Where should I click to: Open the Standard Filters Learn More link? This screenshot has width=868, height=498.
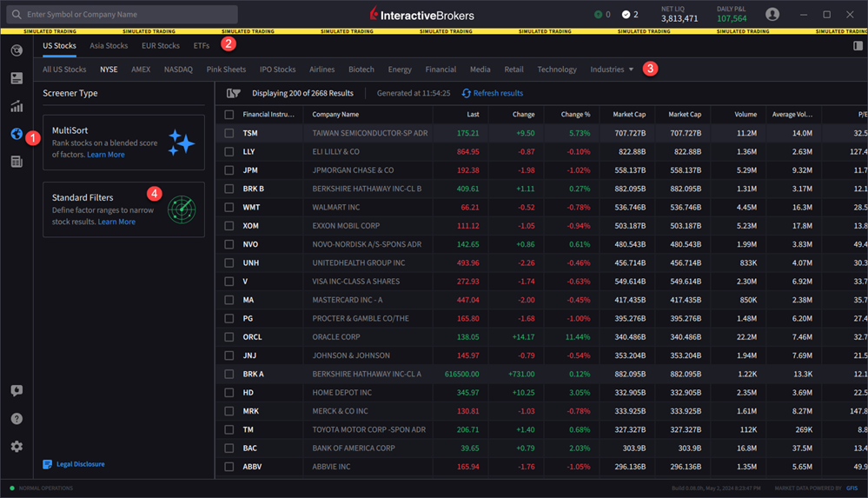[x=116, y=222]
